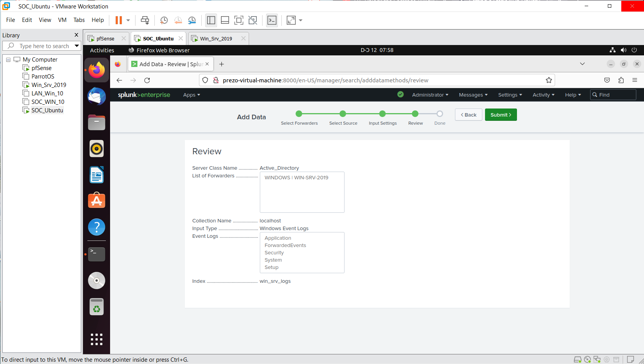This screenshot has width=644, height=364.
Task: Toggle Unity mode icon
Action: 253,20
